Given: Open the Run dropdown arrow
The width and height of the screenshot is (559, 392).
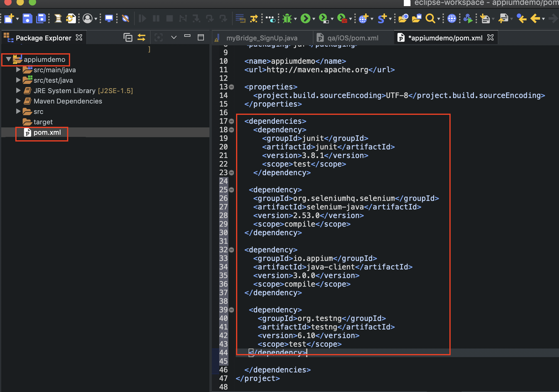Looking at the screenshot, I should point(314,19).
